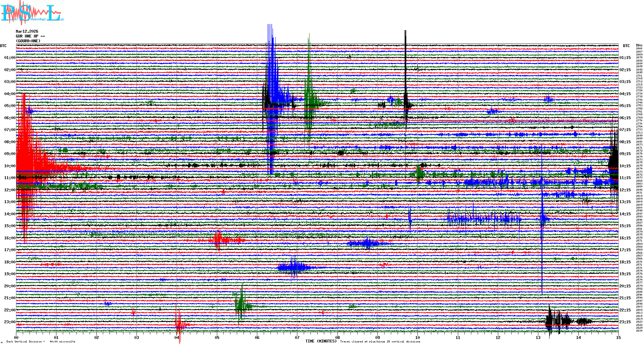Click the PSL Seismology Lab logo

tap(32, 13)
